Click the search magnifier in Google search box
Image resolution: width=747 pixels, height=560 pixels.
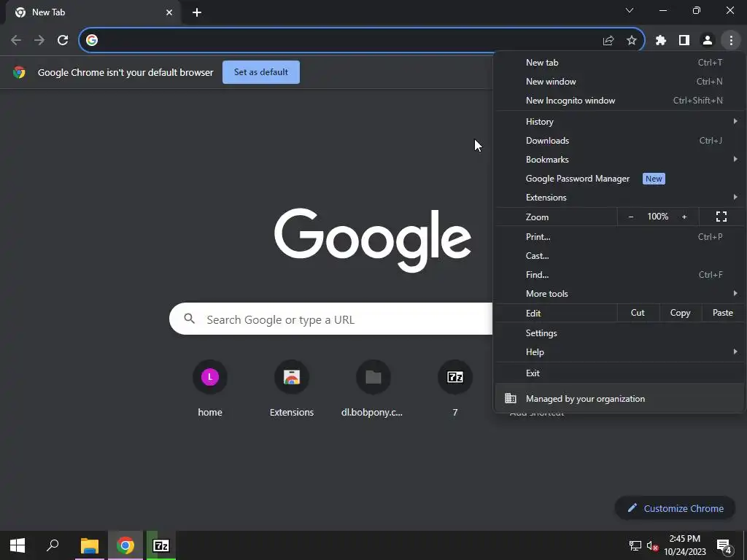189,319
